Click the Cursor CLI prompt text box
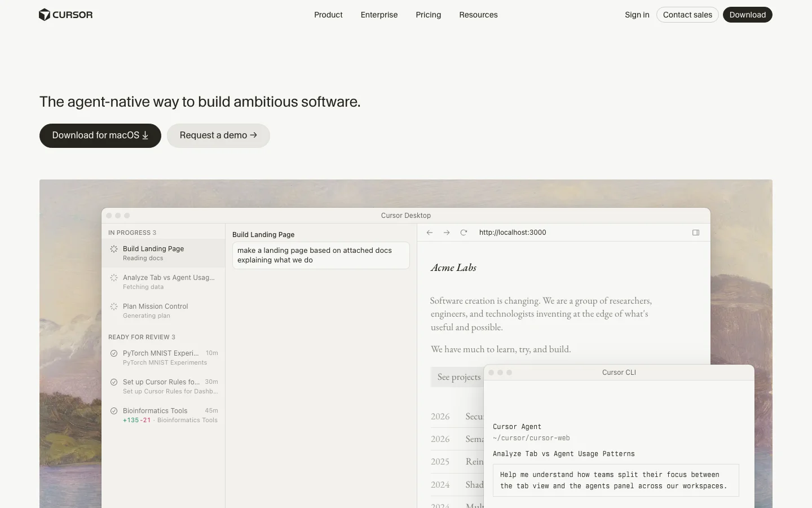The image size is (812, 508). pos(616,480)
